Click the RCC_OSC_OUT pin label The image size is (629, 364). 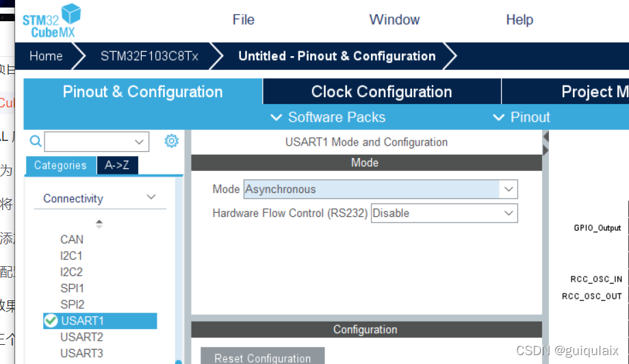point(591,296)
